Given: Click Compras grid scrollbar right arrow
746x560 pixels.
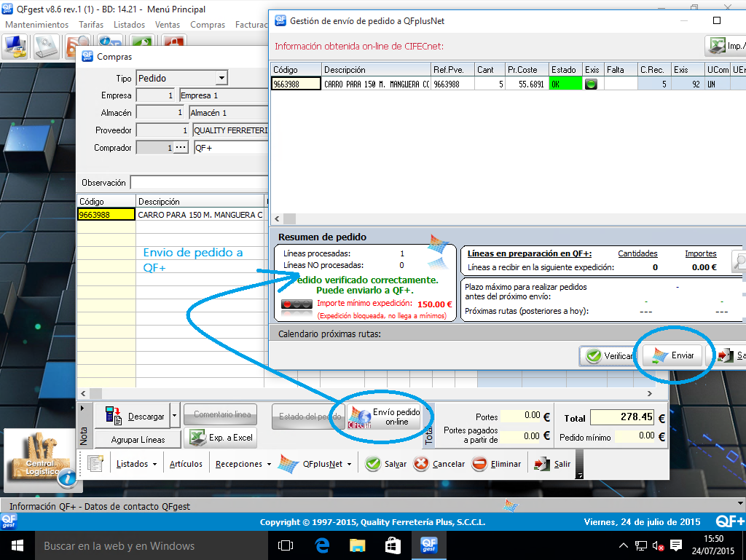Looking at the screenshot, I should 649,393.
